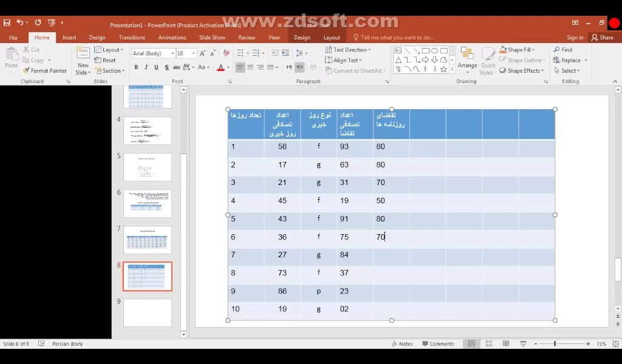Viewport: 622px width, 364px height.
Task: Open the Layout dropdown
Action: coord(109,50)
